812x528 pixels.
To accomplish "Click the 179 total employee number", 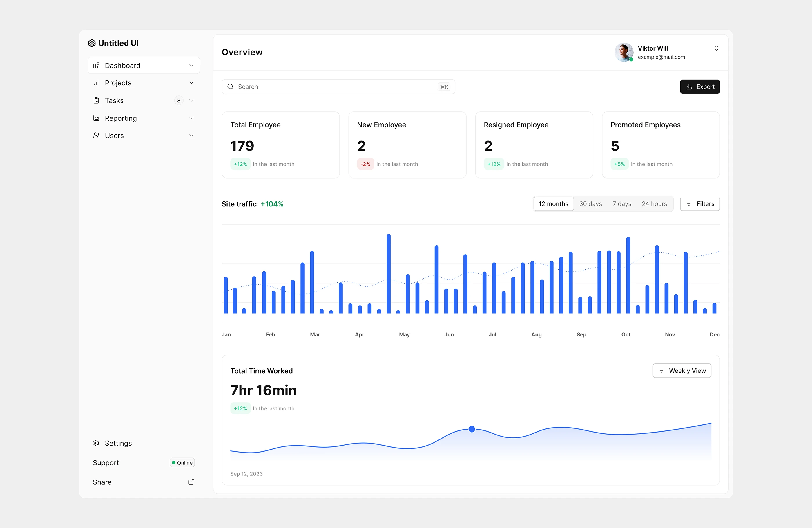I will pos(242,146).
